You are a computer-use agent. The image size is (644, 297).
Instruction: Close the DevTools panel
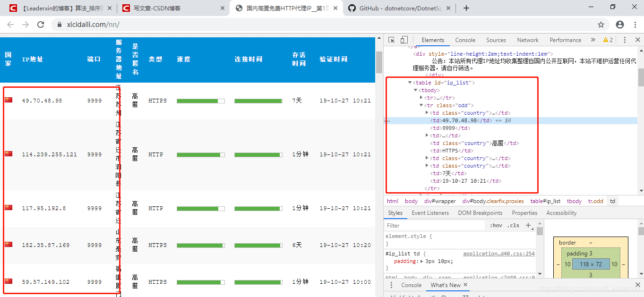click(637, 40)
